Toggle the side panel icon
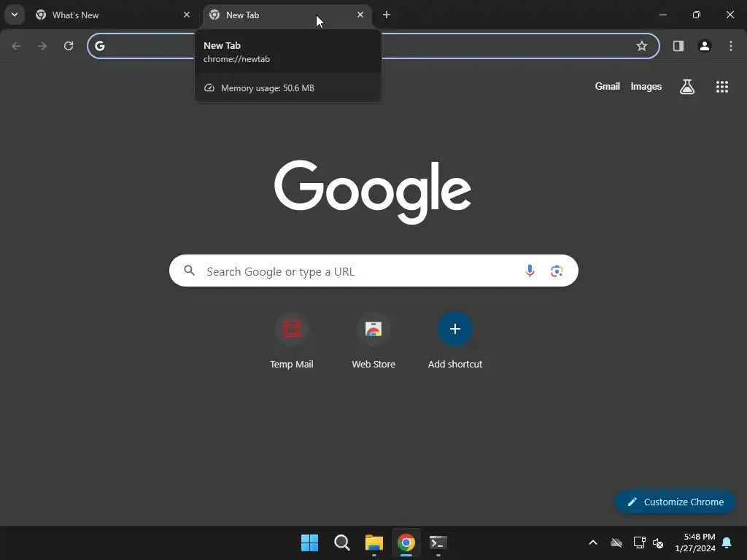Screen dimensions: 747x560 [678, 46]
